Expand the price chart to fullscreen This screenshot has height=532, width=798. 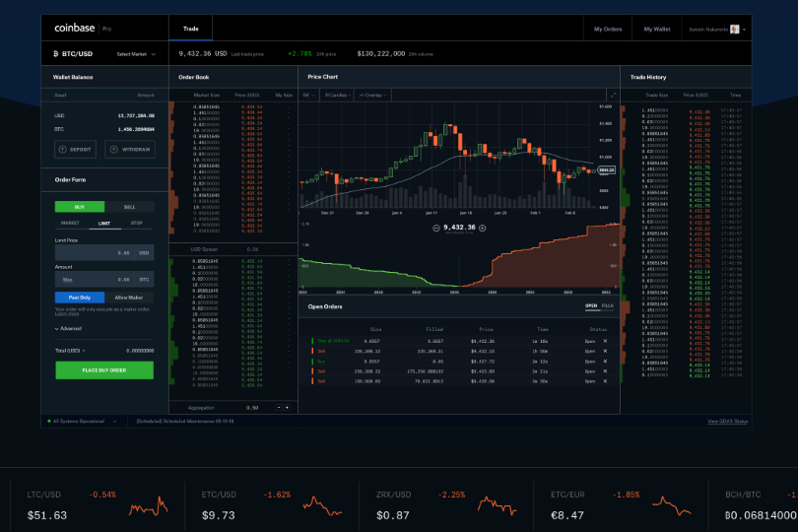tap(613, 96)
